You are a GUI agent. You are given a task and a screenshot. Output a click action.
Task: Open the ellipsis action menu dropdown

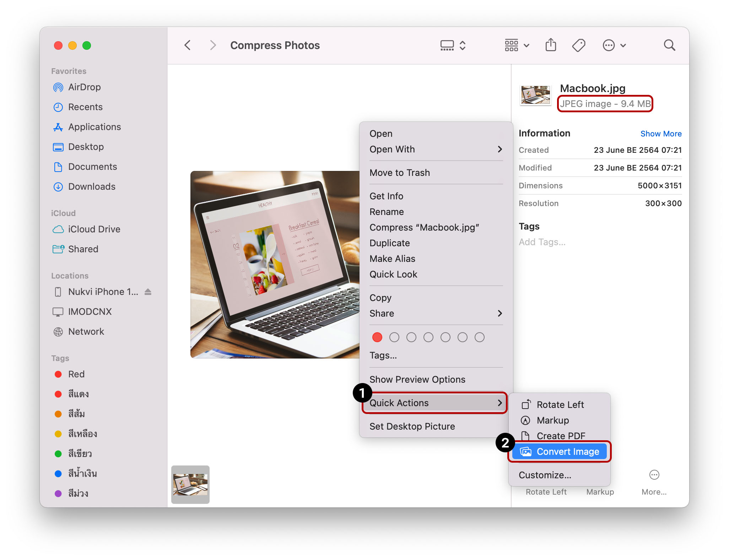point(614,45)
